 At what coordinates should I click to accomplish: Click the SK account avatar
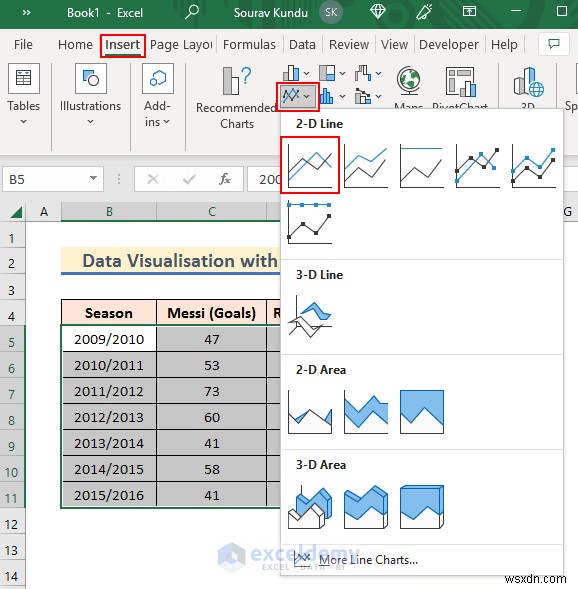pyautogui.click(x=331, y=12)
